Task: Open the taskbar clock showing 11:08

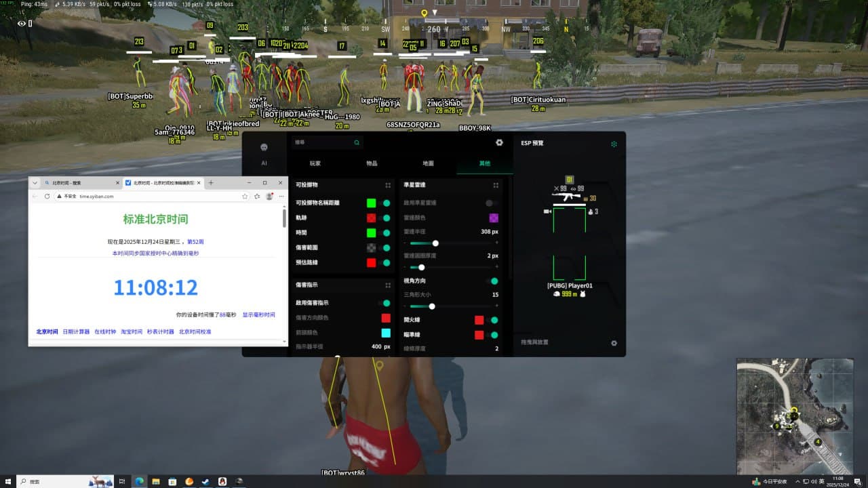Action: point(839,481)
